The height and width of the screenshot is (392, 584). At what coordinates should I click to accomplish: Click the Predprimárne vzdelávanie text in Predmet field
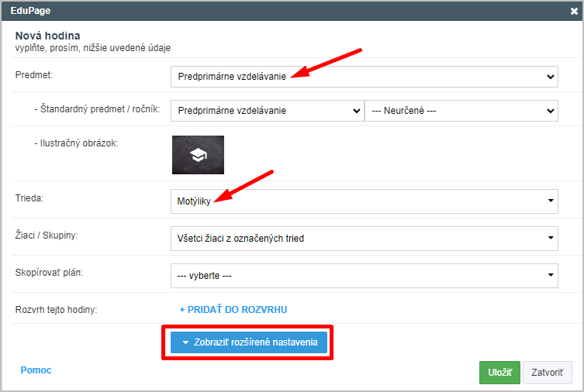[x=232, y=77]
